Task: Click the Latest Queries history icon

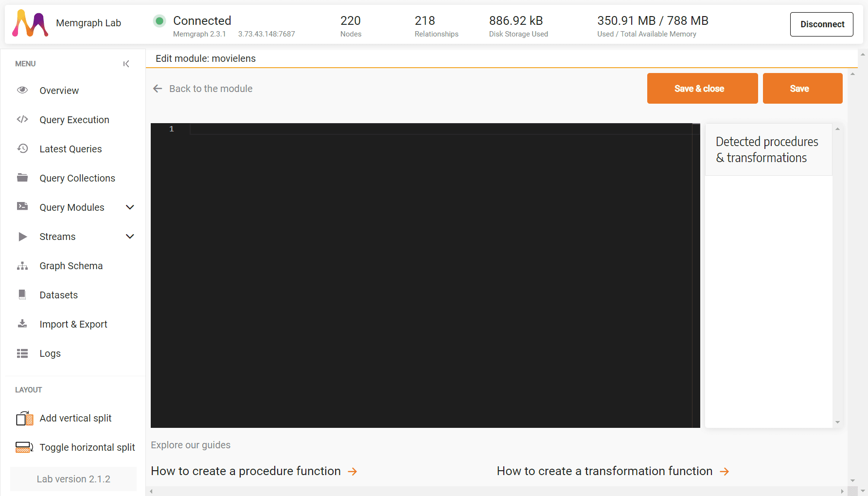Action: [x=22, y=148]
